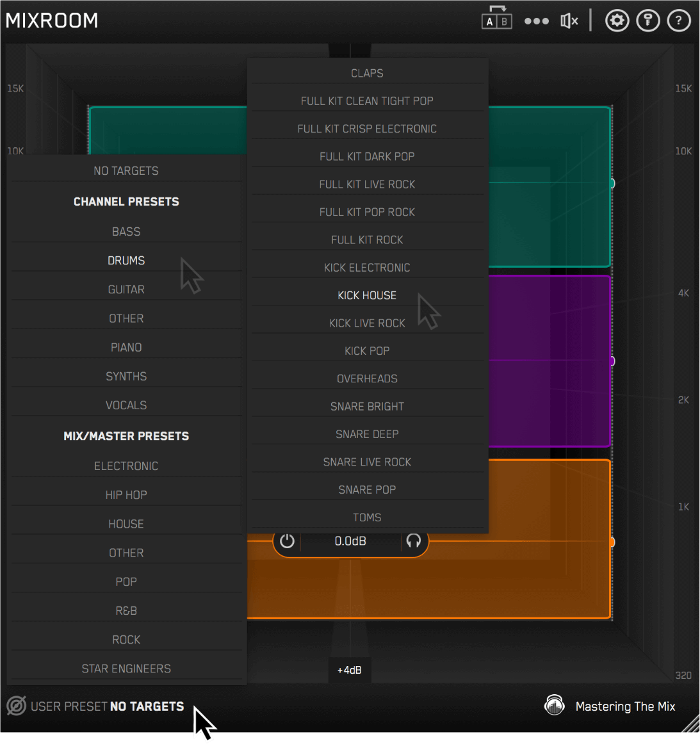700x748 pixels.
Task: Click the purple mid band gain handle
Action: click(612, 361)
